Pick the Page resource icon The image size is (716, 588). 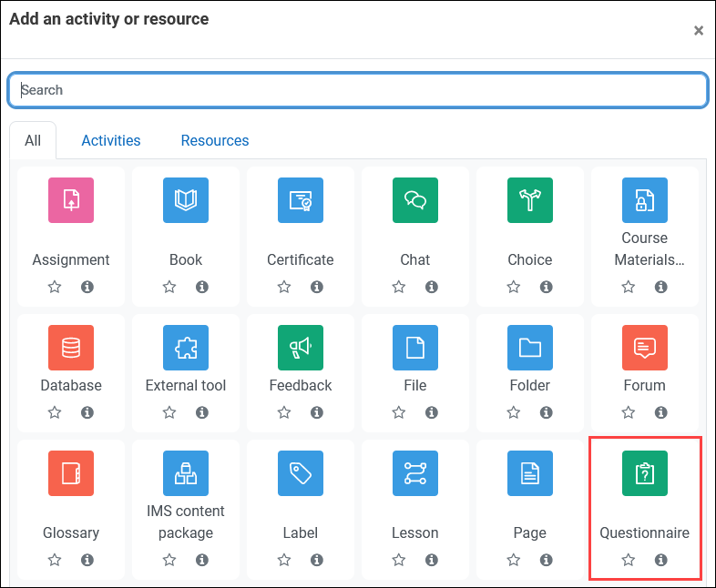[530, 473]
